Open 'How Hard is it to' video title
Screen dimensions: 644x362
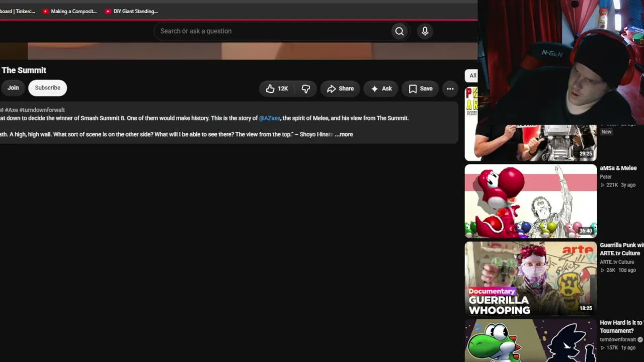coord(622,327)
